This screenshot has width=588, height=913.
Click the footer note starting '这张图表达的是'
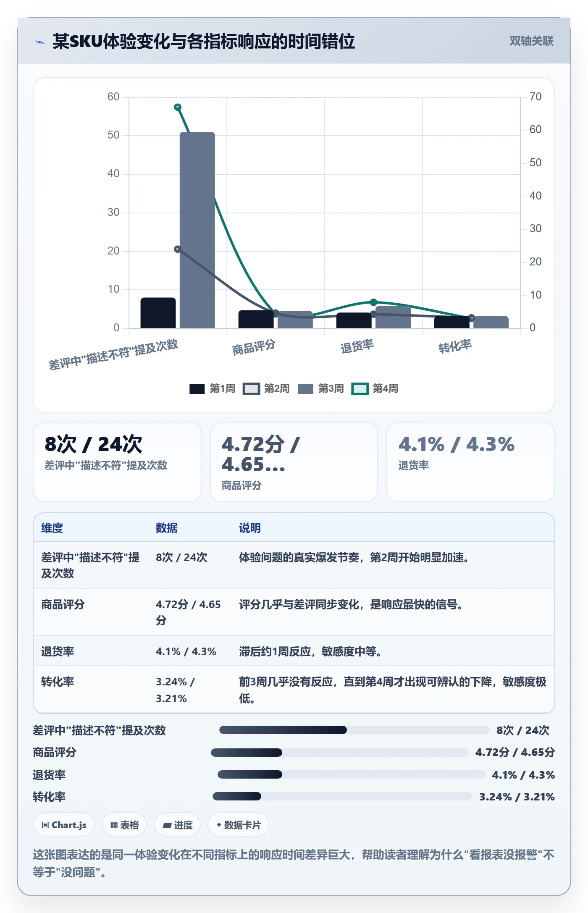pyautogui.click(x=294, y=863)
